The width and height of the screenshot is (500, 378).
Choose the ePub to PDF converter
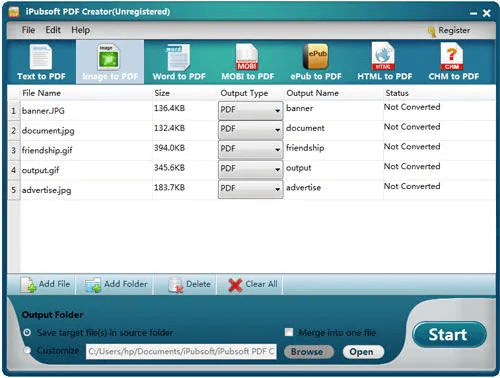pyautogui.click(x=316, y=62)
